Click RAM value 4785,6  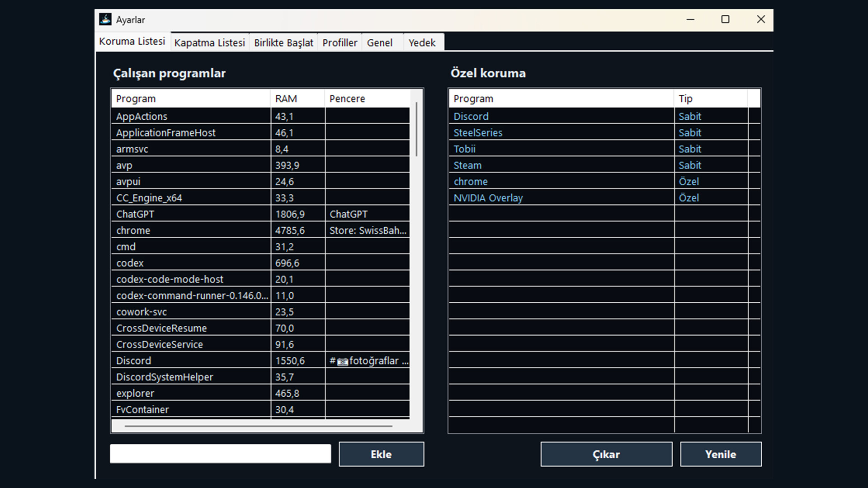[290, 230]
